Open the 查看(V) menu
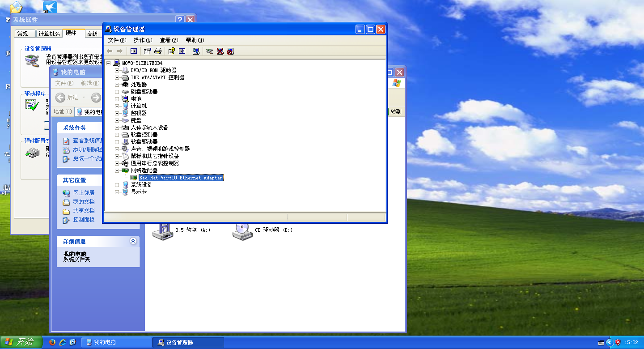This screenshot has width=644, height=349. 169,40
